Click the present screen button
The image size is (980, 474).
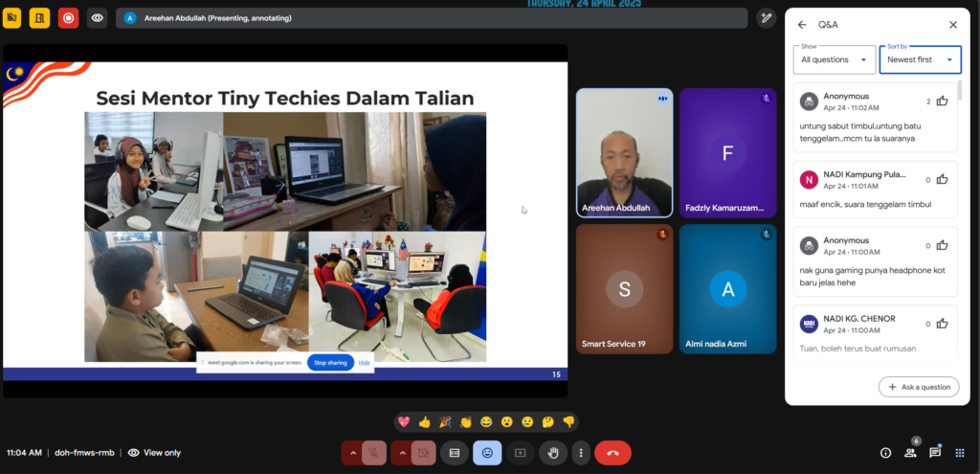tap(520, 453)
